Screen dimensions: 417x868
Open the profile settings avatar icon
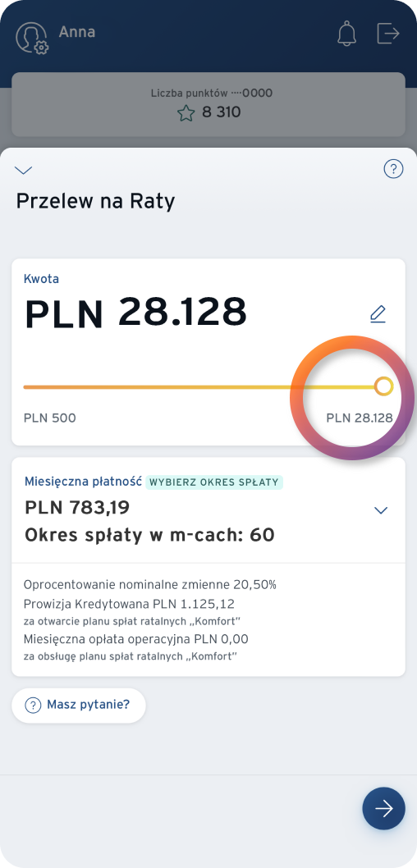coord(31,38)
